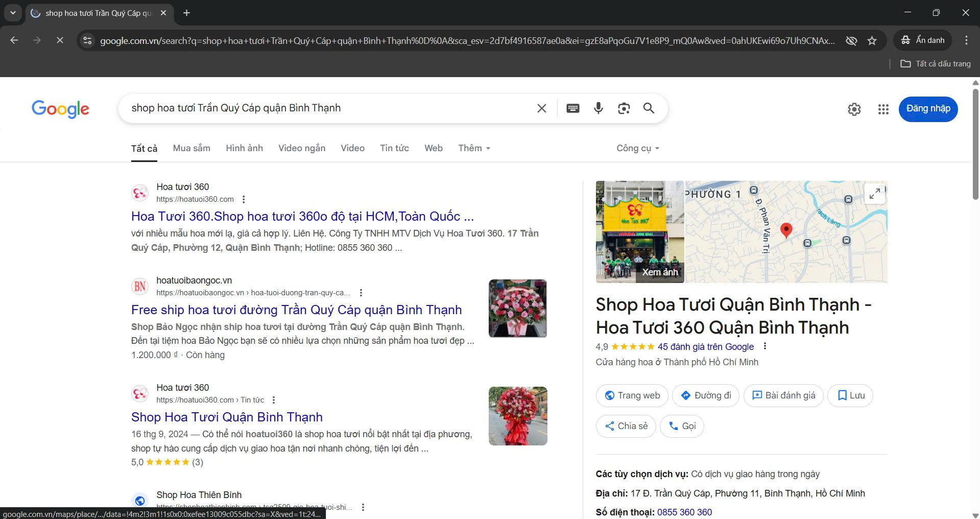Call the shop with Gọi button
Image resolution: width=980 pixels, height=519 pixels.
(x=682, y=426)
